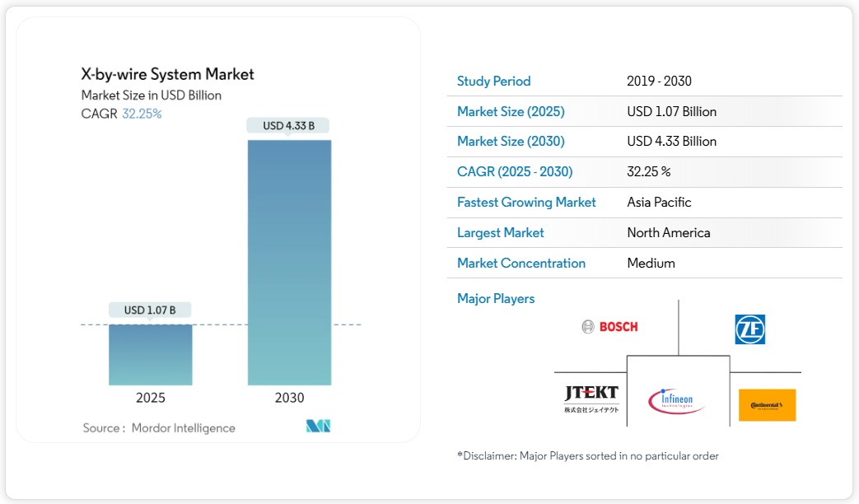
Task: Click the Market Concentration label
Action: point(521,263)
